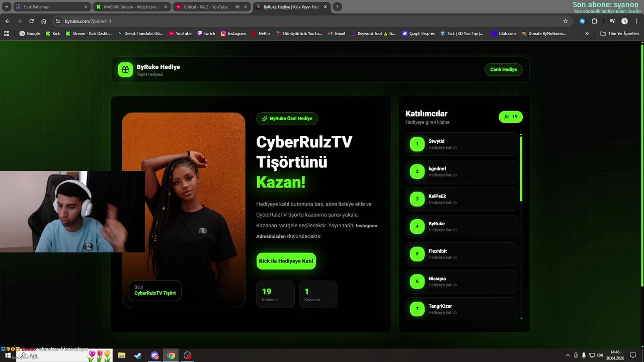
Task: Select participant row TengriOzer
Action: tap(461, 309)
